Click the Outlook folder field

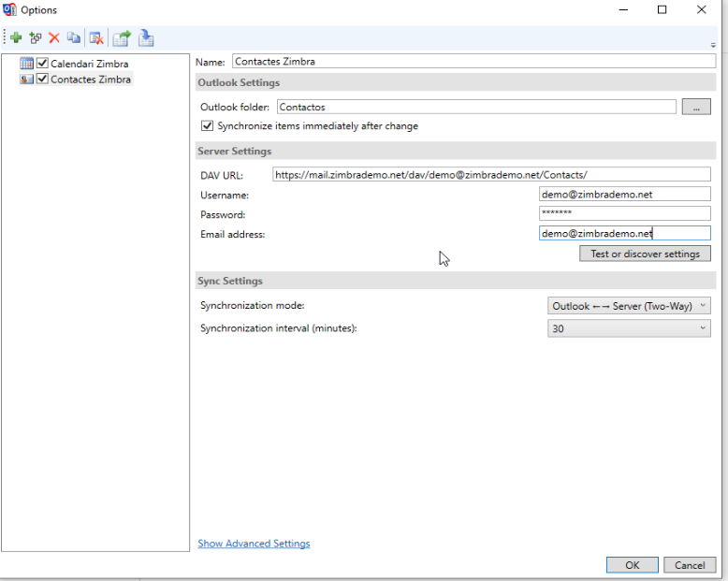tap(476, 107)
